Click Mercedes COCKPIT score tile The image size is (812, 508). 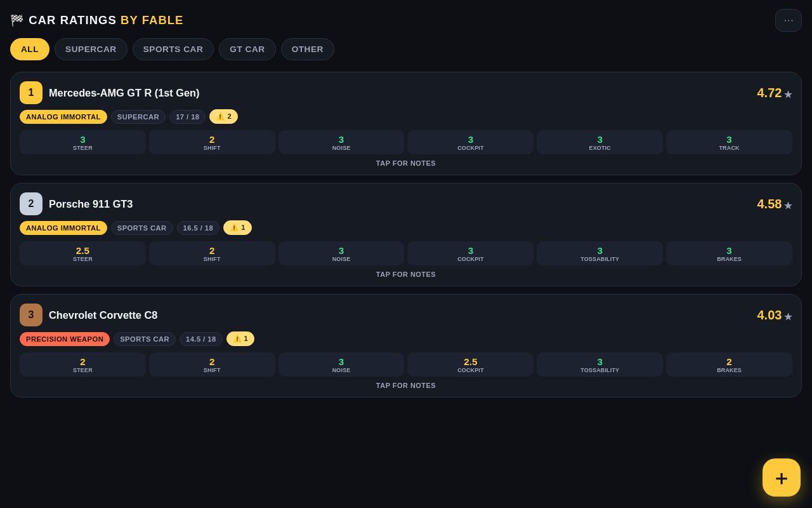click(471, 142)
